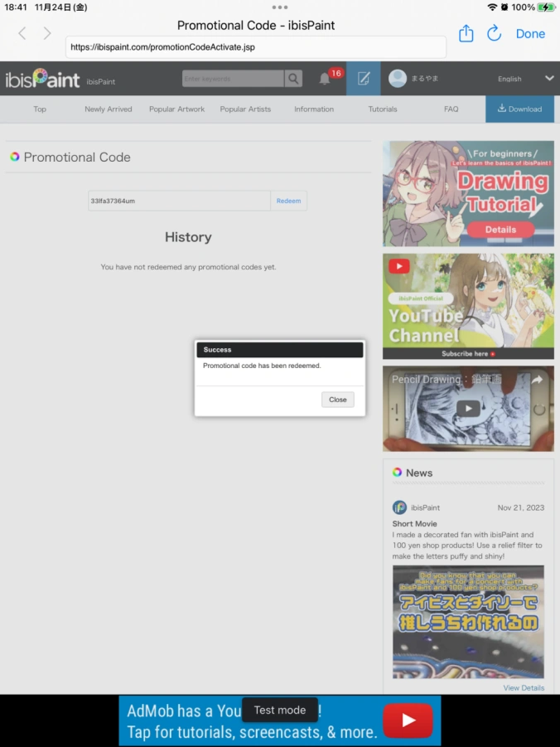Open notifications bell with 16 badge

click(x=325, y=79)
